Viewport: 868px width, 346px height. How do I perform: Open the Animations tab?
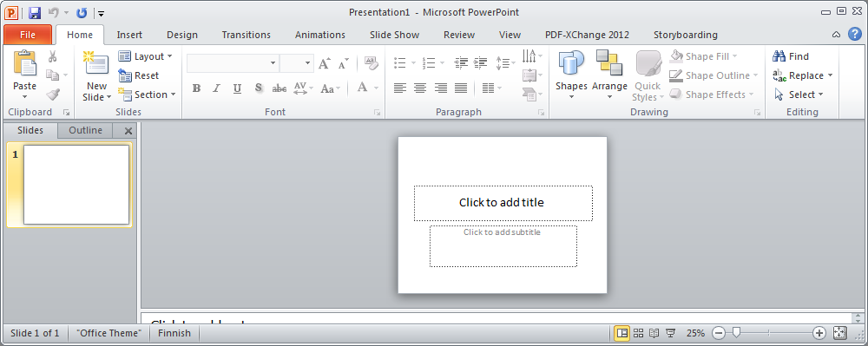click(320, 35)
